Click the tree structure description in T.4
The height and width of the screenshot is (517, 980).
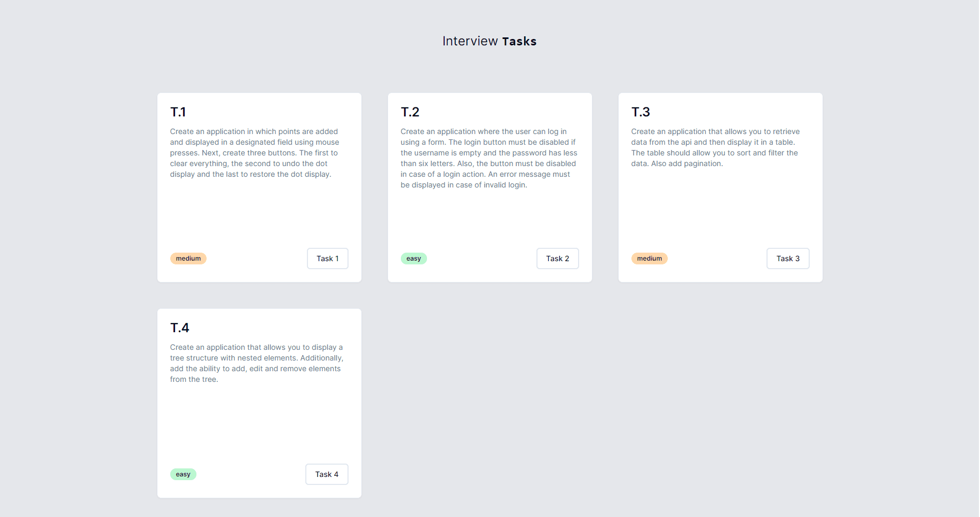256,363
